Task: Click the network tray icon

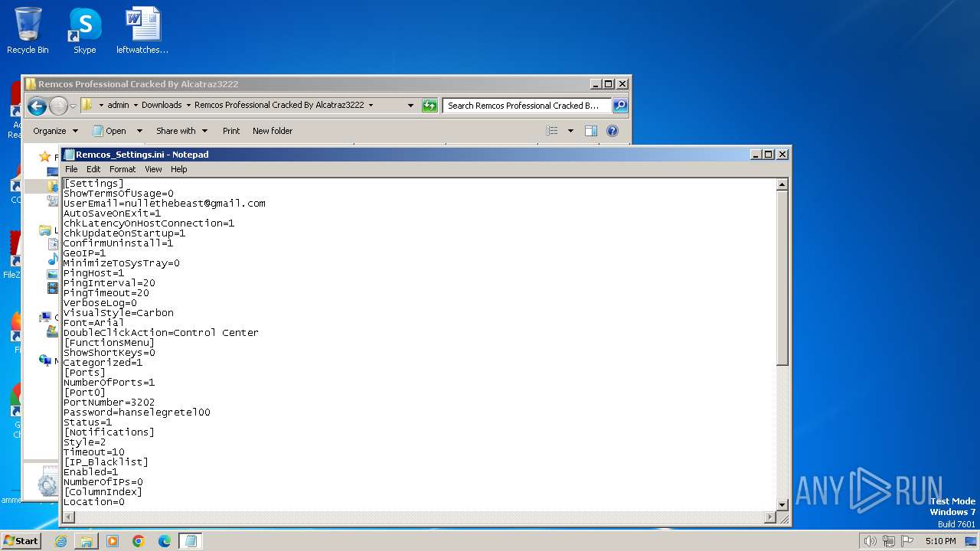Action: (888, 541)
